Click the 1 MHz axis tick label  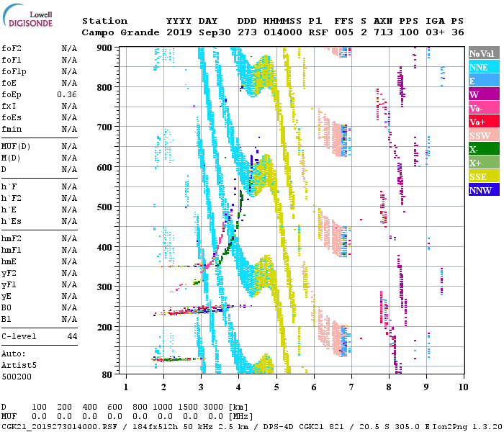point(126,387)
